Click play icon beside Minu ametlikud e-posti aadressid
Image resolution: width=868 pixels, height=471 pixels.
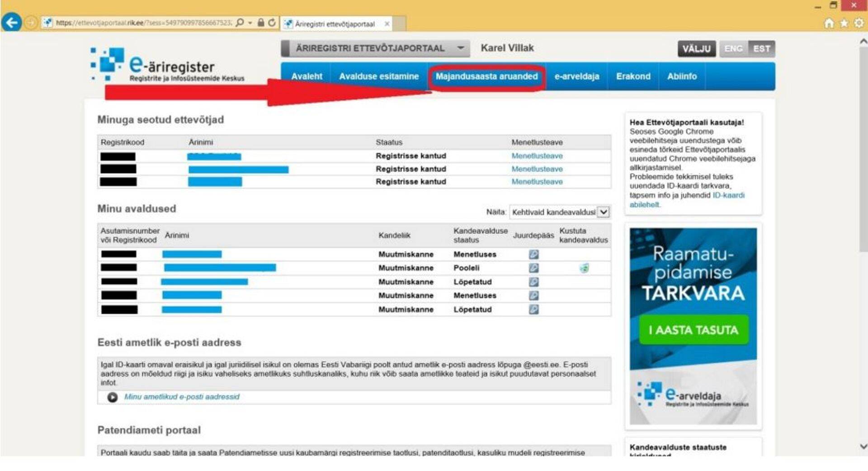[x=112, y=397]
